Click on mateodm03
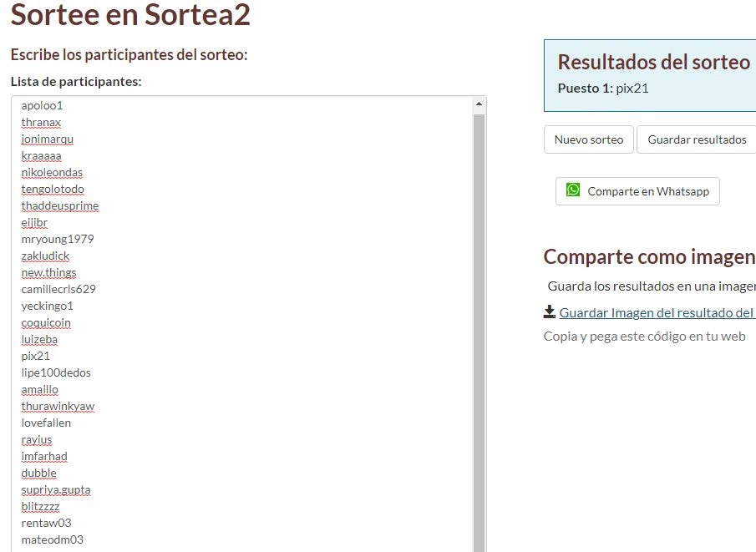Screen dimensions: 756x552 point(52,540)
